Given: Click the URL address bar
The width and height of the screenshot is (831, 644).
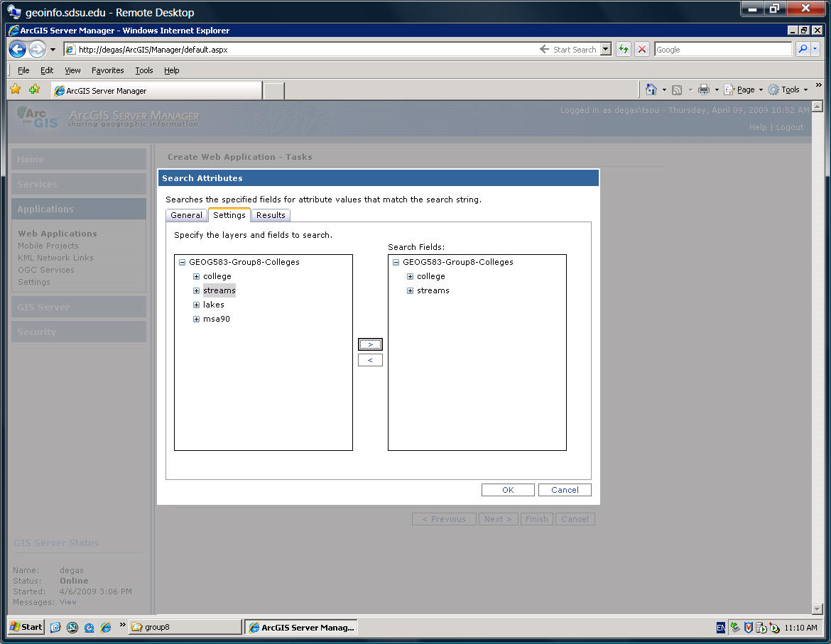Looking at the screenshot, I should pos(302,49).
